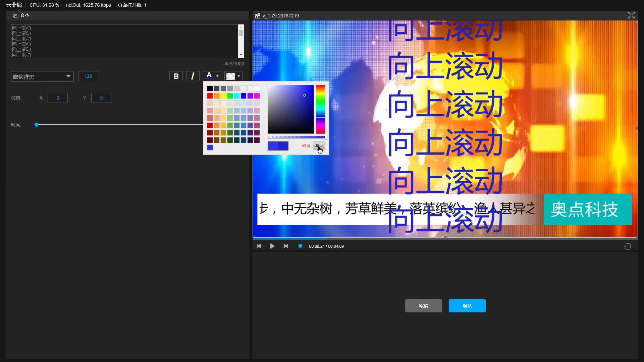This screenshot has width=644, height=362.
Task: Select the pure blue color swatch
Action: 244,96
